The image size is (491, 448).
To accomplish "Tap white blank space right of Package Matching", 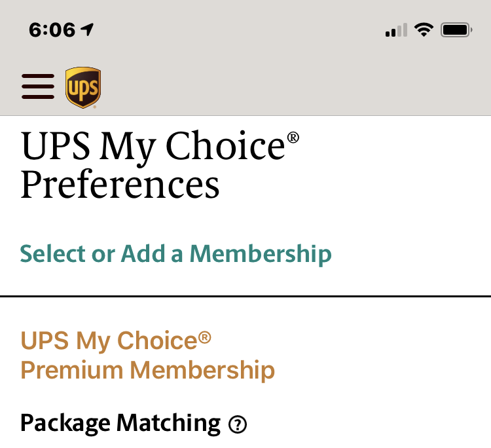I will coord(367,423).
